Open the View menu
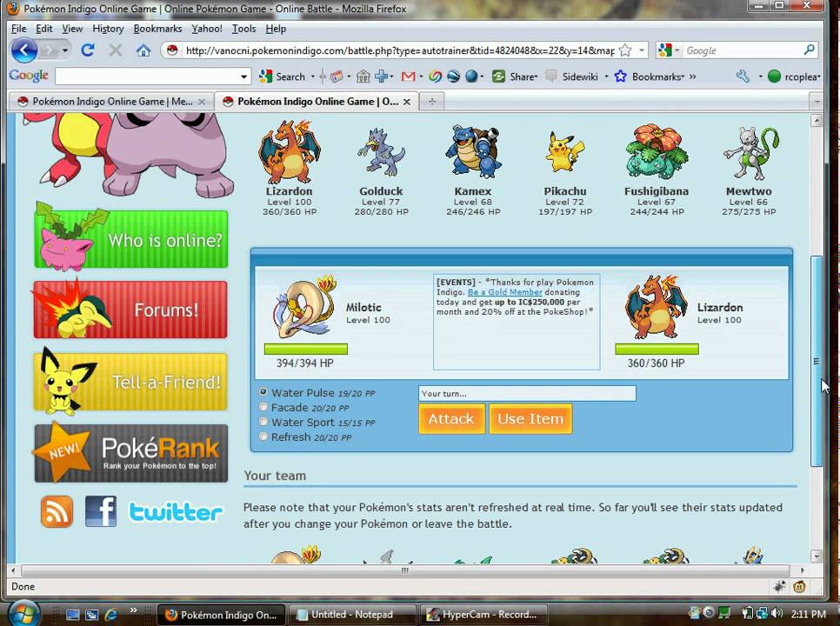840x626 pixels. pos(72,29)
